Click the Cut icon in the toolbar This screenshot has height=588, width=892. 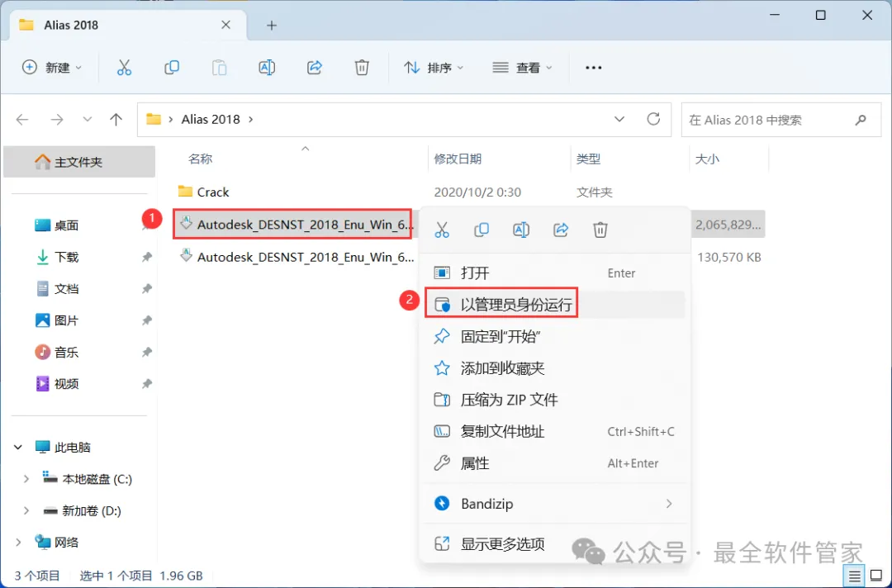[124, 68]
